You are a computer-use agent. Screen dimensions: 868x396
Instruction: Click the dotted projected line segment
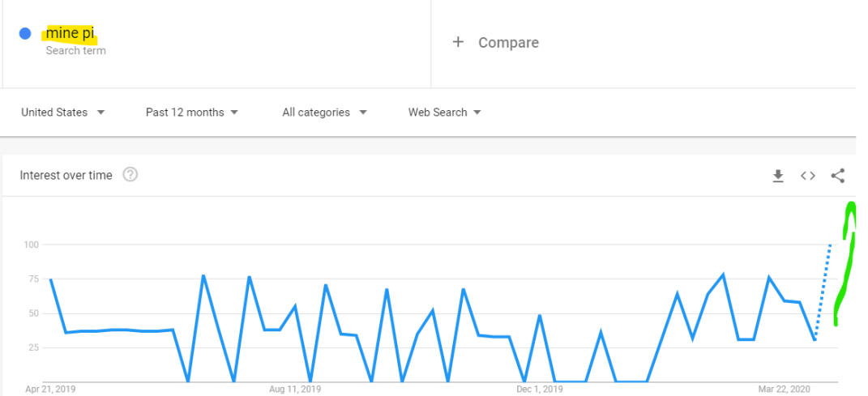tap(823, 292)
